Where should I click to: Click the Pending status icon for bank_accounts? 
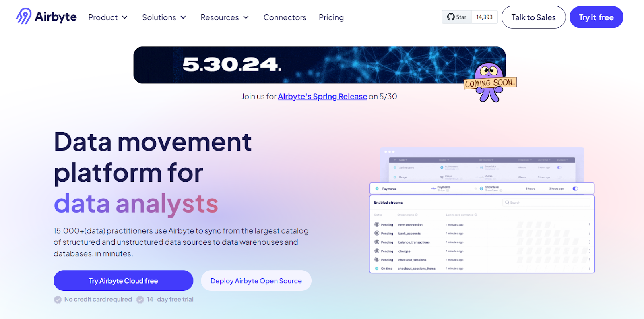(x=377, y=233)
